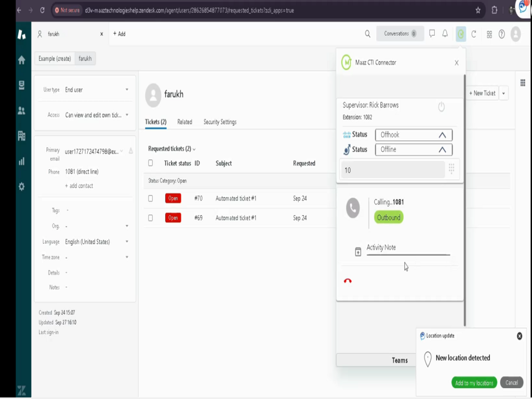Open the User type dropdown
532x399 pixels.
point(96,90)
